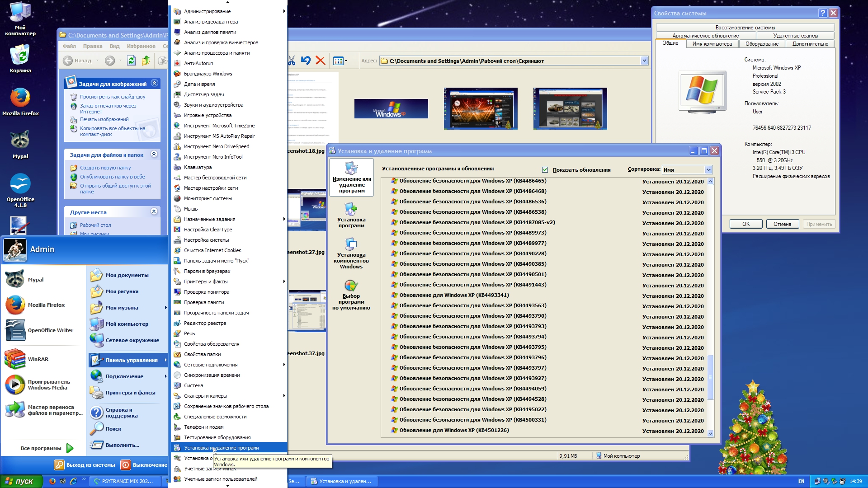Select the Windows XP logo thumbnail
This screenshot has height=488, width=868.
(x=391, y=108)
